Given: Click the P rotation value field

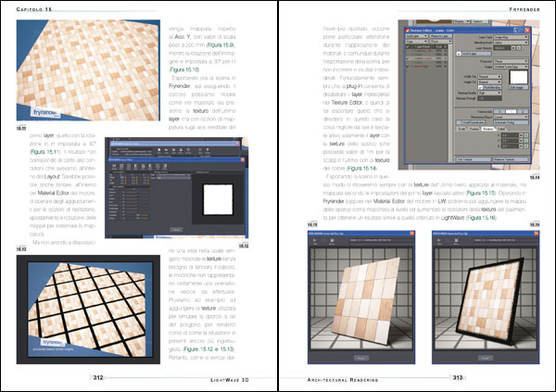Looking at the screenshot, I should pos(510,141).
